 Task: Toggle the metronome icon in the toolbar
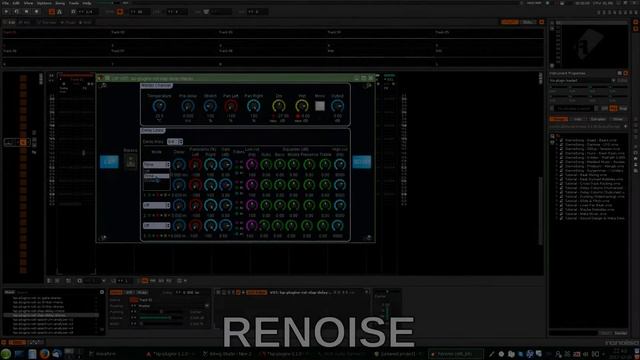pos(59,12)
